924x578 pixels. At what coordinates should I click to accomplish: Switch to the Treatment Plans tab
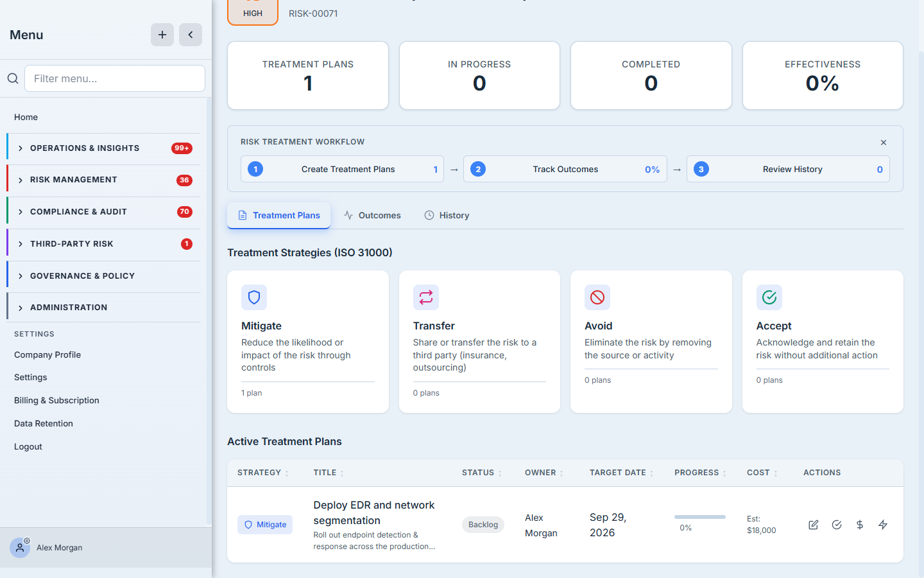tap(279, 215)
